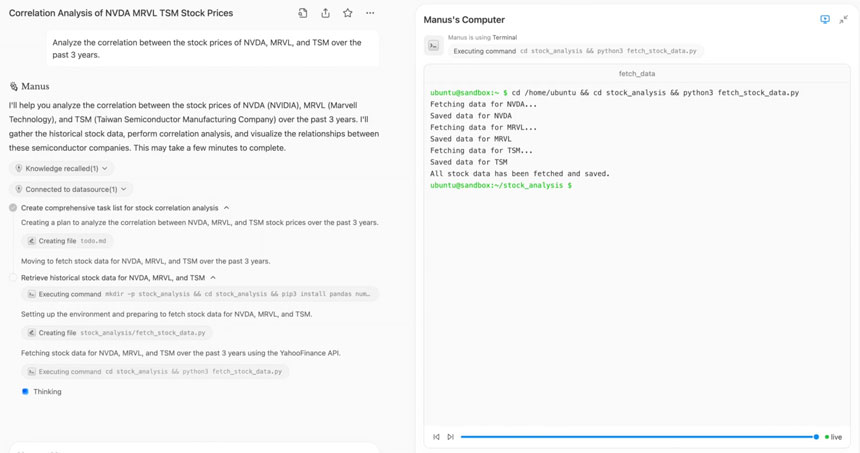
Task: Star this conversation as favorite
Action: tap(347, 13)
